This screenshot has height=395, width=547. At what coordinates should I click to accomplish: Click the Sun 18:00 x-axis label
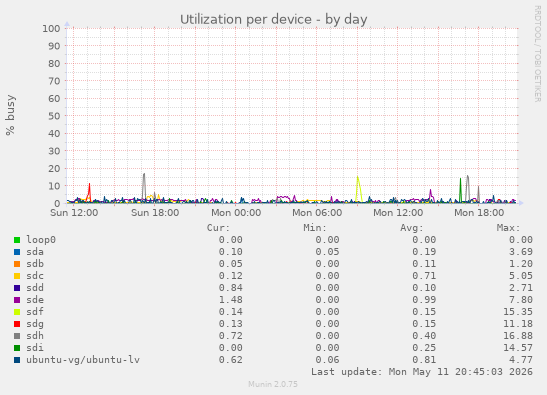click(x=155, y=213)
